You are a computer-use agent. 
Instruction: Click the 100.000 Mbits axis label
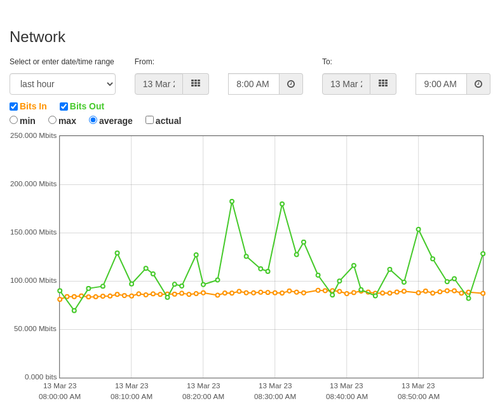click(x=33, y=281)
